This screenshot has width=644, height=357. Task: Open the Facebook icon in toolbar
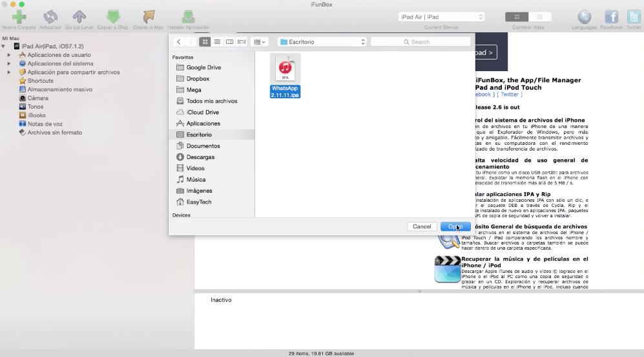point(611,17)
